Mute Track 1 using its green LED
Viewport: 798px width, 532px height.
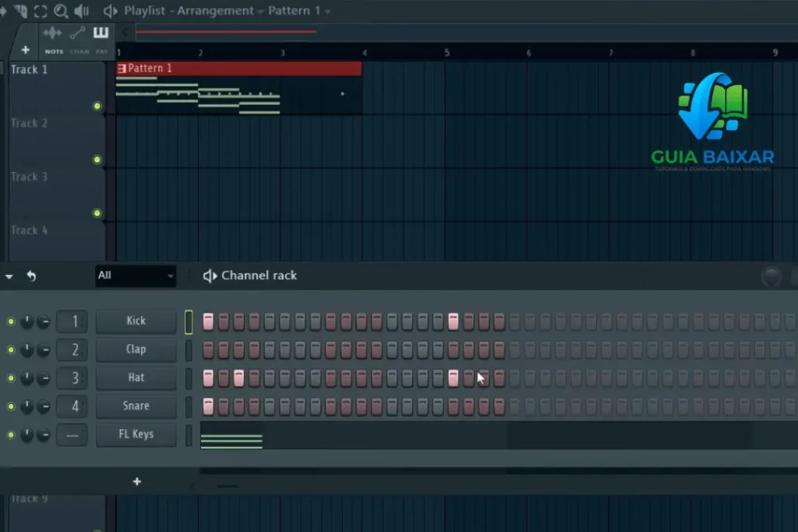97,106
